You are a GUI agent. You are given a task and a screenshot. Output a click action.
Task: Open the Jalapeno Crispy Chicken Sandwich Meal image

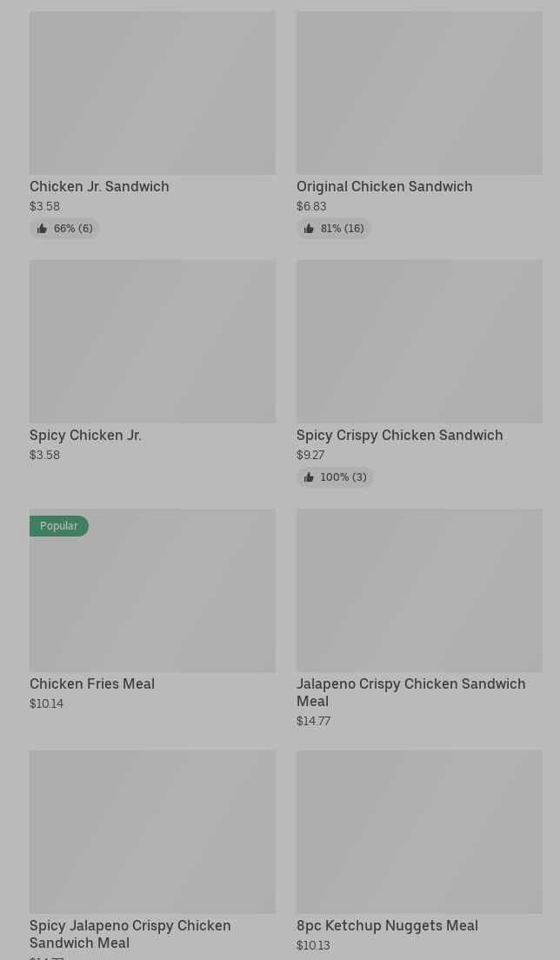tap(419, 590)
